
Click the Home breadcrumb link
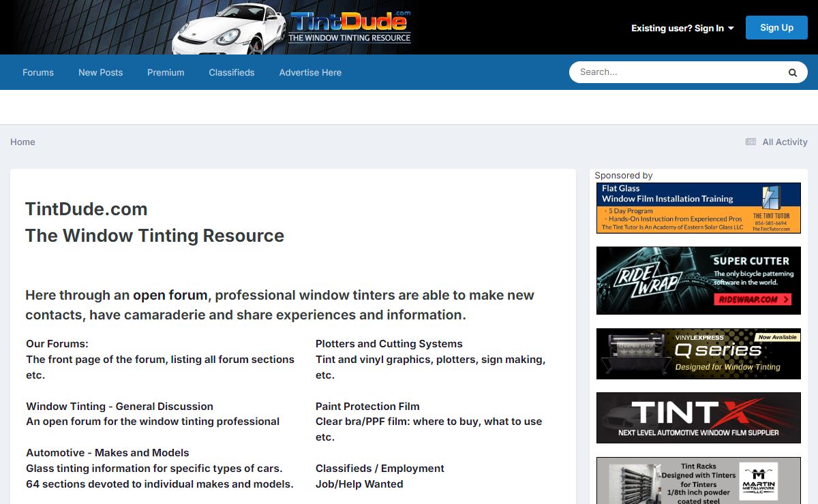pyautogui.click(x=22, y=142)
